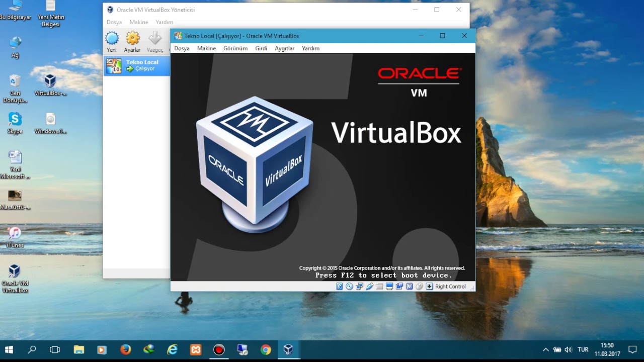This screenshot has height=362, width=644.
Task: Open Makine menu in the Tekno Local VM window
Action: pyautogui.click(x=206, y=48)
